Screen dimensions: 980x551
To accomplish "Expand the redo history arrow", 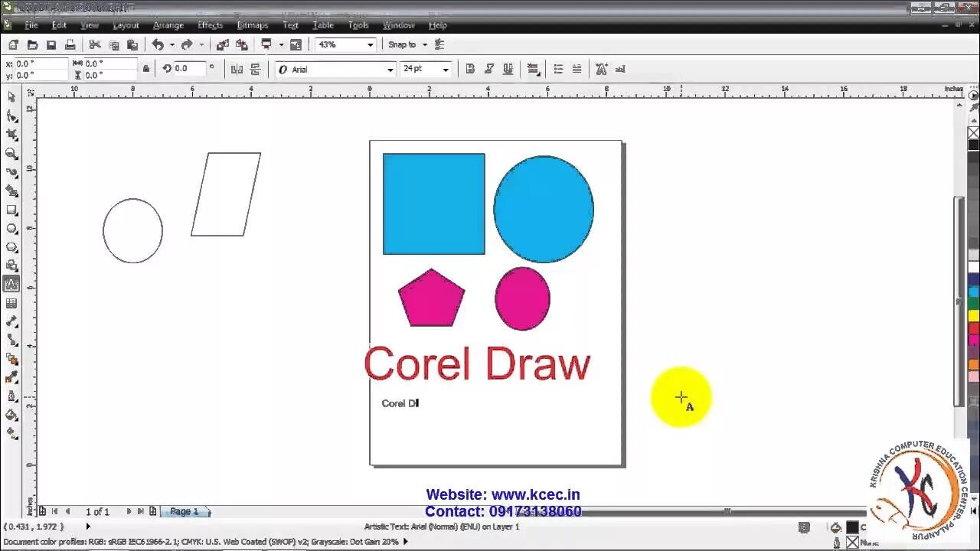I will coord(201,45).
